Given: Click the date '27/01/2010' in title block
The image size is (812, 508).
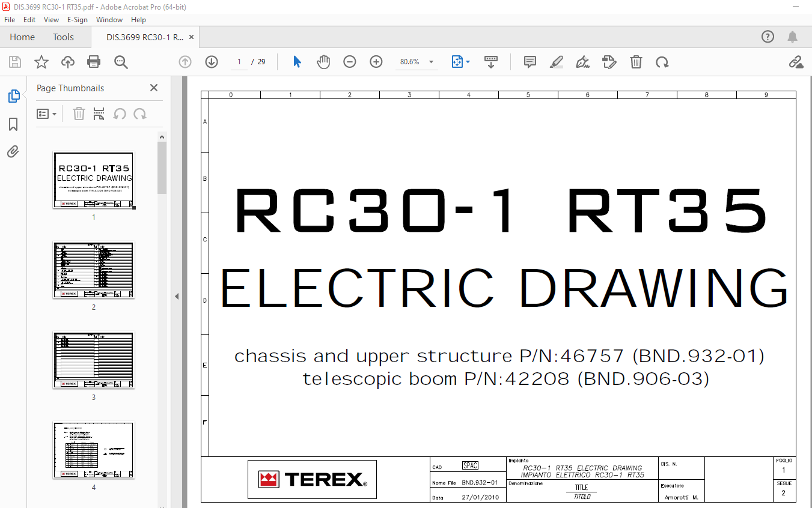Looking at the screenshot, I should point(480,498).
